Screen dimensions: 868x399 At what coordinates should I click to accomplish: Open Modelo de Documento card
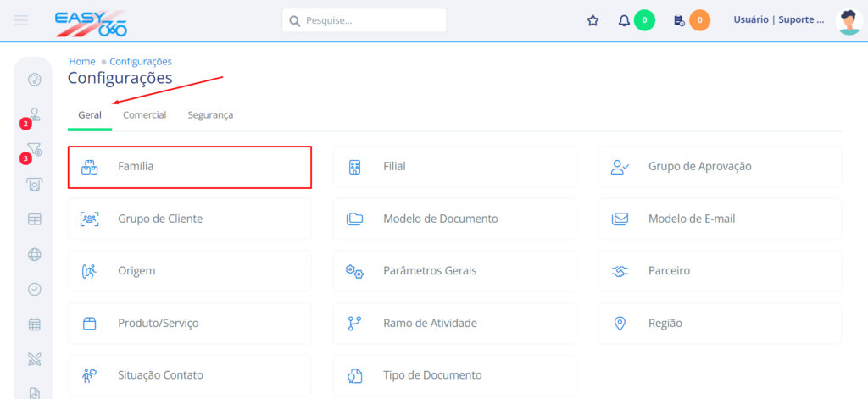click(454, 219)
